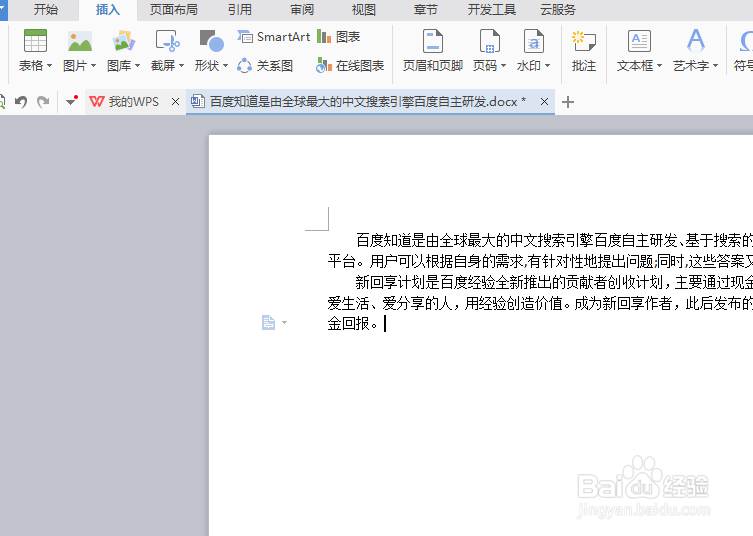This screenshot has width=753, height=536.
Task: Click the text line starting 新回享计划
Action: 554,282
